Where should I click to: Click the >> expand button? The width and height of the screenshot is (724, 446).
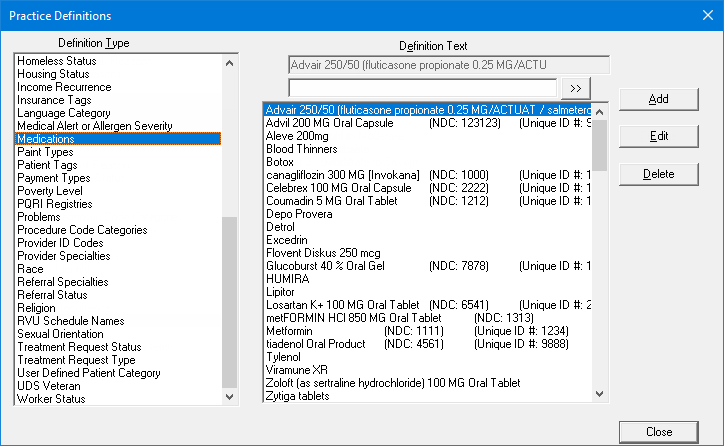click(x=576, y=89)
